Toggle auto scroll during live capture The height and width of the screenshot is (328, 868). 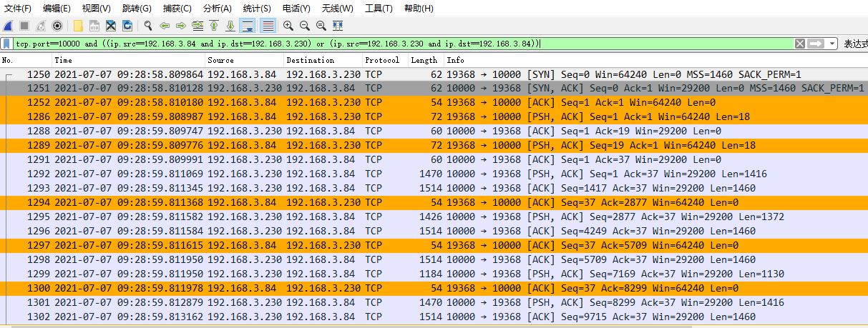[x=248, y=26]
